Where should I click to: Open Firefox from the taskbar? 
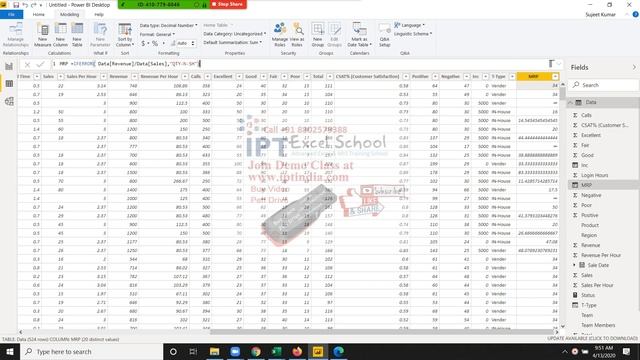297,351
